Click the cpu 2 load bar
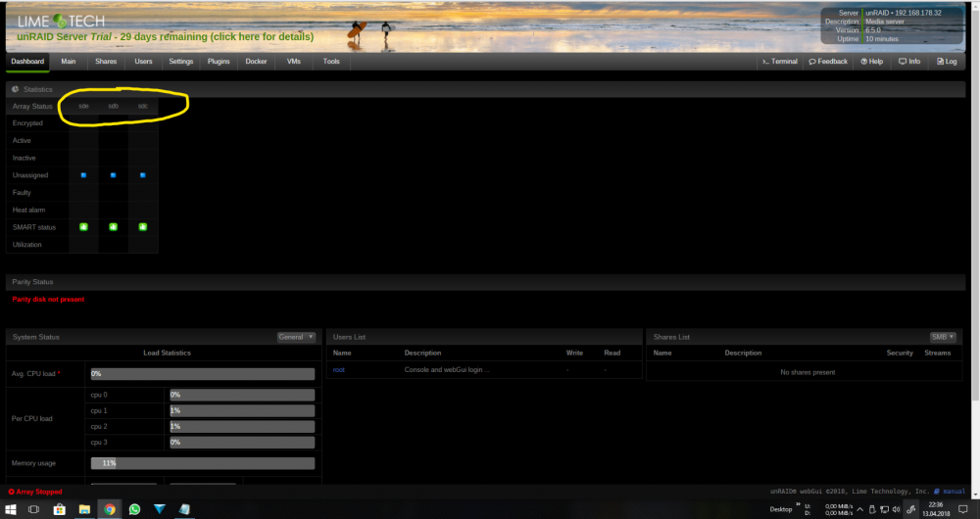 (242, 426)
